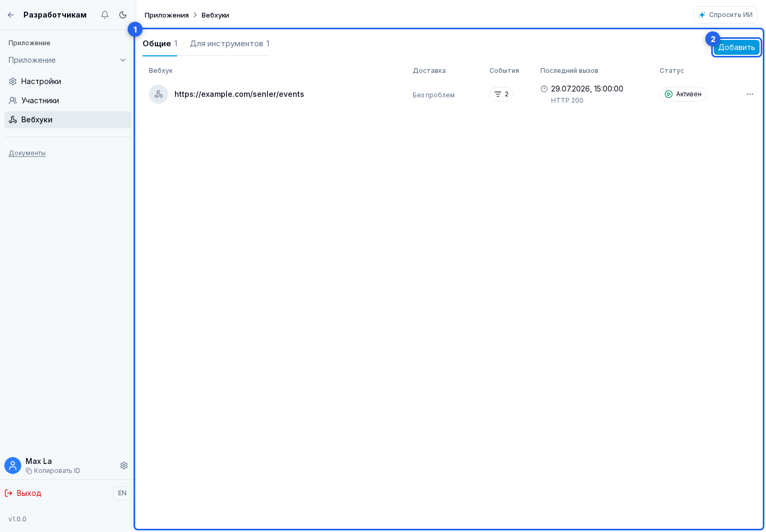This screenshot has height=532, width=766.
Task: Select Вебхуки in the sidebar
Action: tap(68, 120)
